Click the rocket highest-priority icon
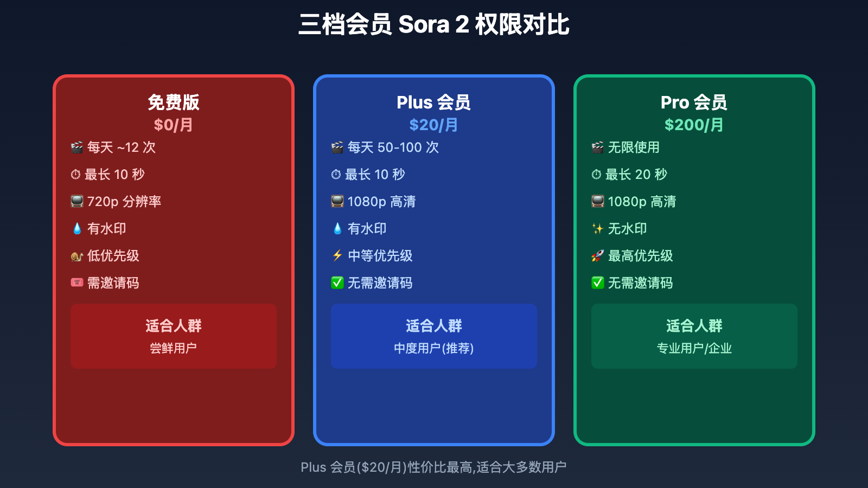The width and height of the screenshot is (868, 488). (x=598, y=256)
